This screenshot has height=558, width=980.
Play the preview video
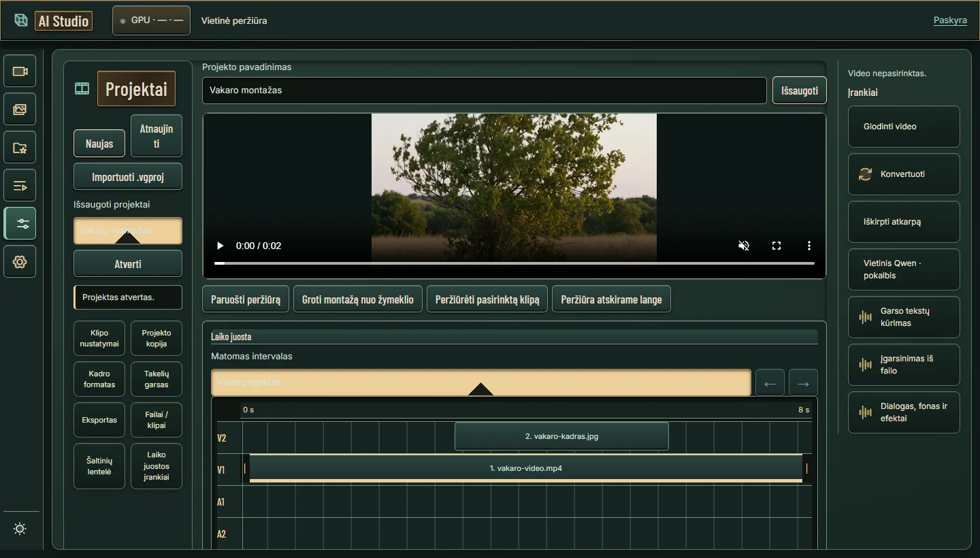pos(220,246)
